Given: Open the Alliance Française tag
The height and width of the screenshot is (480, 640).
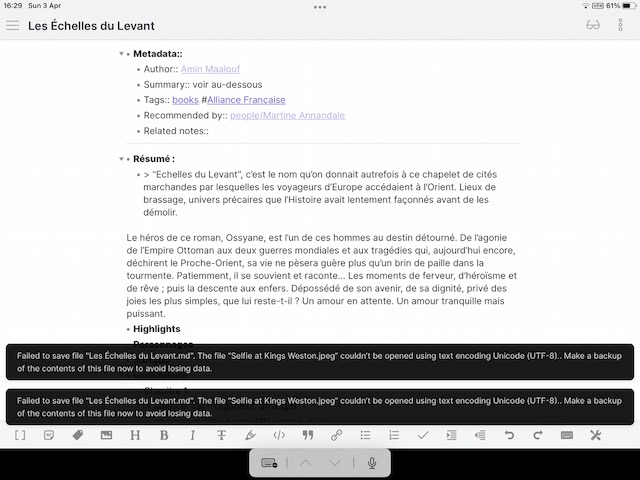Looking at the screenshot, I should (246, 100).
